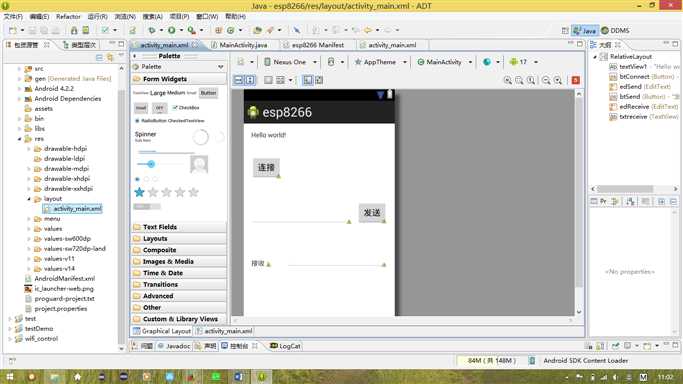Click the yellow back navigation arrow
Screen dimensions: 683x384
(x=368, y=30)
